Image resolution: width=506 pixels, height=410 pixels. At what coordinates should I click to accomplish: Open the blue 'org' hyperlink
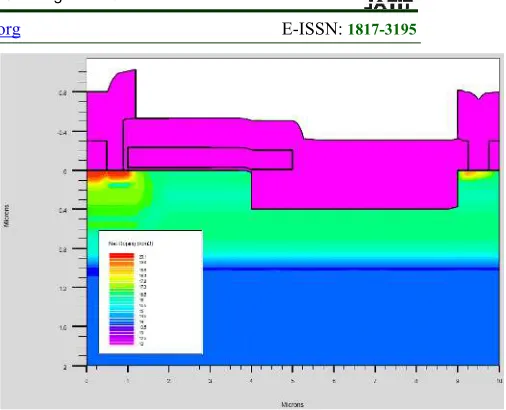pyautogui.click(x=10, y=30)
